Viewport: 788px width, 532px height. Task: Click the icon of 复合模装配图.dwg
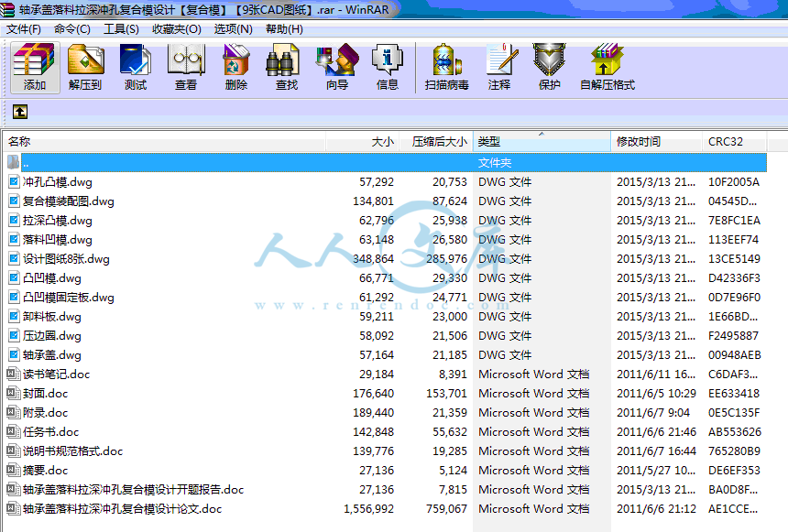pos(14,201)
